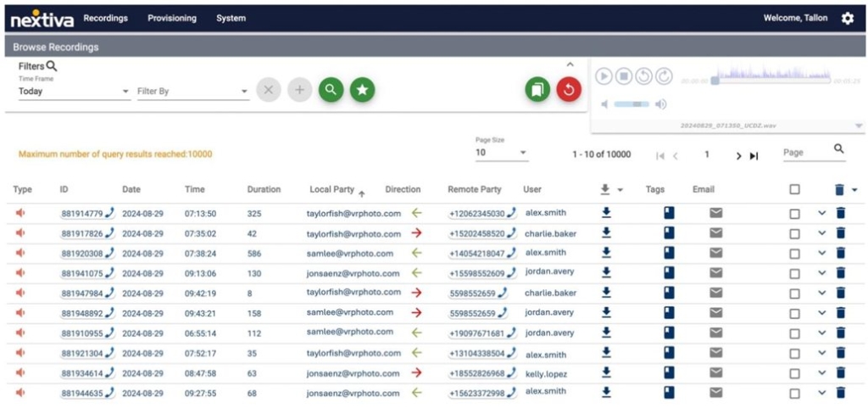This screenshot has height=414, width=868.
Task: Open recording ID 881948892 link
Action: pyautogui.click(x=82, y=313)
